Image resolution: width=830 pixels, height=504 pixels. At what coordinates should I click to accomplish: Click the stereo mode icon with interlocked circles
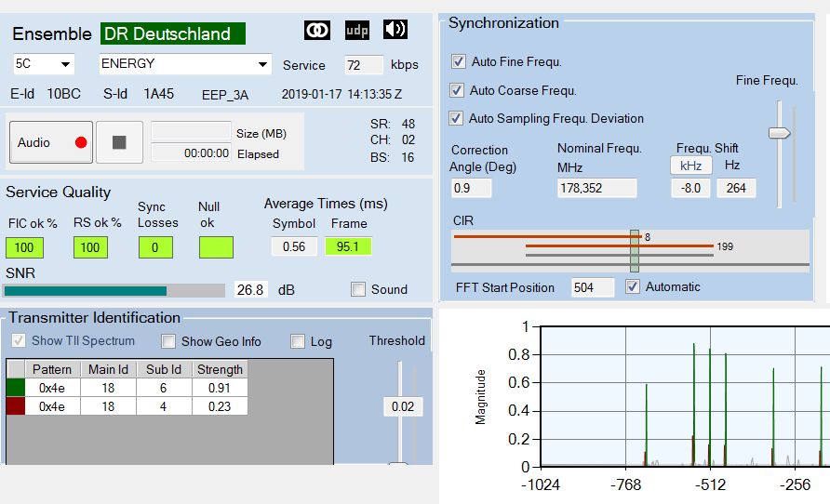pyautogui.click(x=317, y=30)
